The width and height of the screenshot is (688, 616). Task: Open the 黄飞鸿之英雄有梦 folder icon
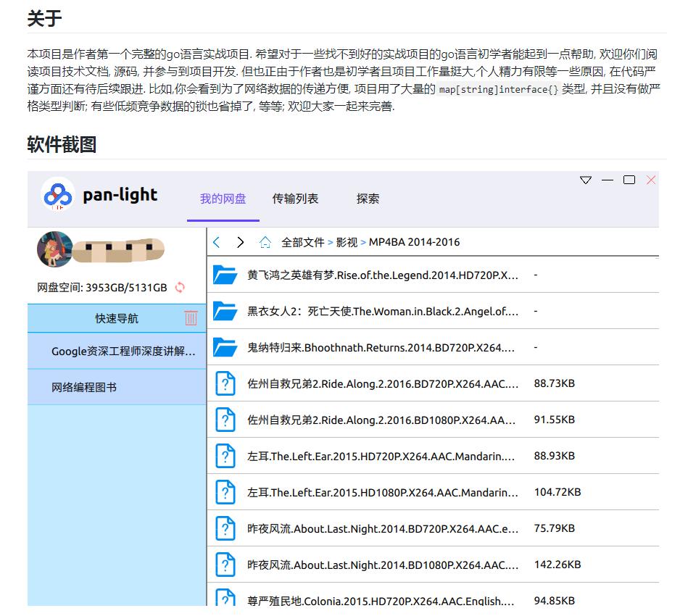(225, 275)
